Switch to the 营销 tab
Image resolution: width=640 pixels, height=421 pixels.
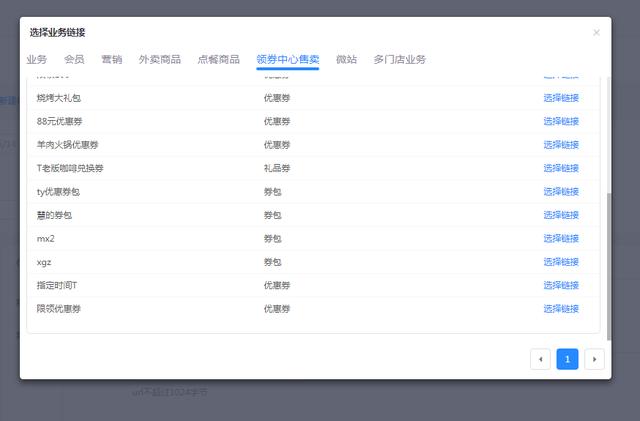click(112, 60)
